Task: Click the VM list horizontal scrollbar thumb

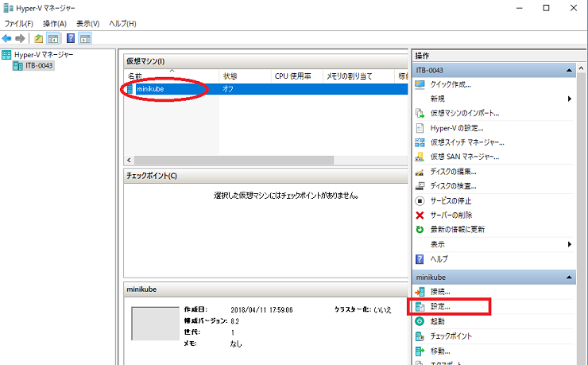Action: (x=234, y=160)
